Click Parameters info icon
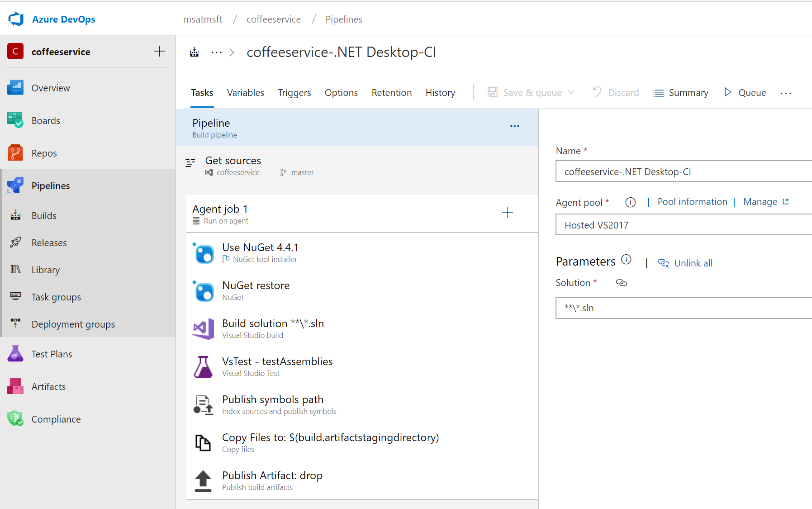812x509 pixels. [626, 260]
